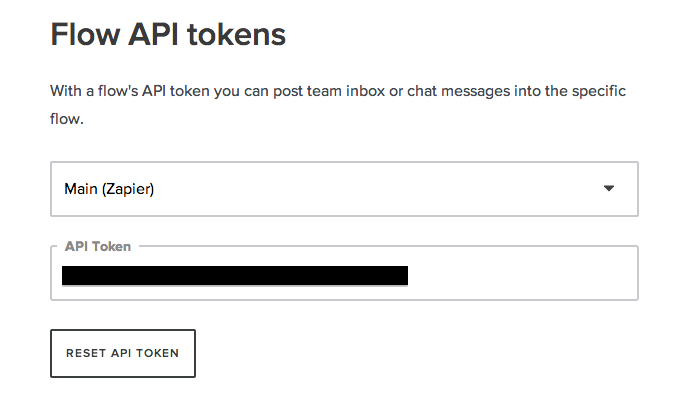Click the blacked-out API token value
The height and width of the screenshot is (394, 691).
click(235, 275)
